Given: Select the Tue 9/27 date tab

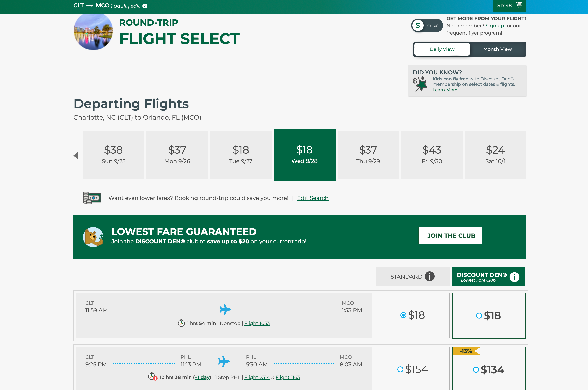Looking at the screenshot, I should [x=241, y=155].
